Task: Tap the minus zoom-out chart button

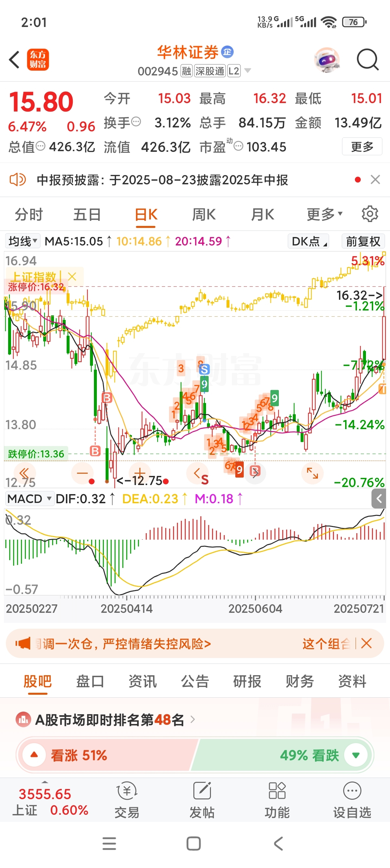Action: pyautogui.click(x=82, y=473)
